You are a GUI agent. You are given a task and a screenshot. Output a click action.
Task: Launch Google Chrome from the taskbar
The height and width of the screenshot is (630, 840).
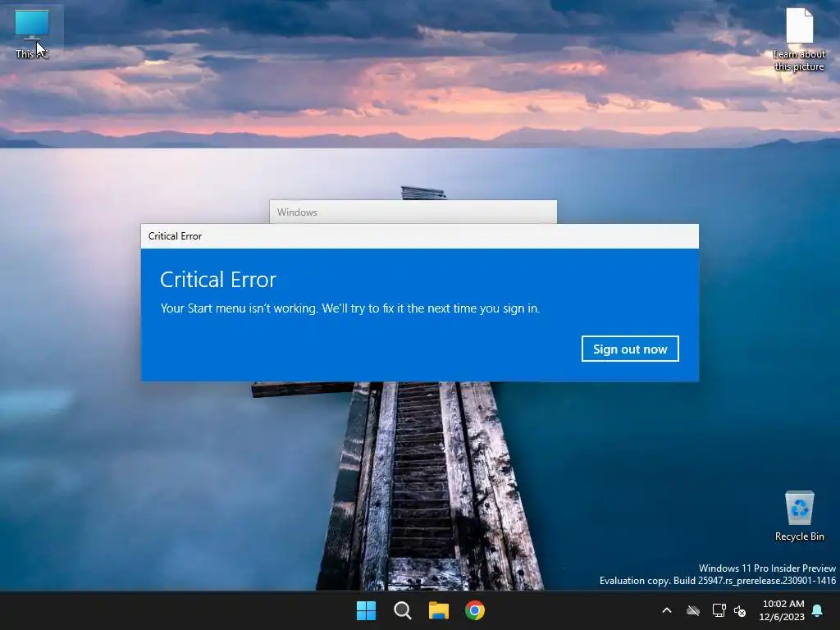pyautogui.click(x=475, y=610)
